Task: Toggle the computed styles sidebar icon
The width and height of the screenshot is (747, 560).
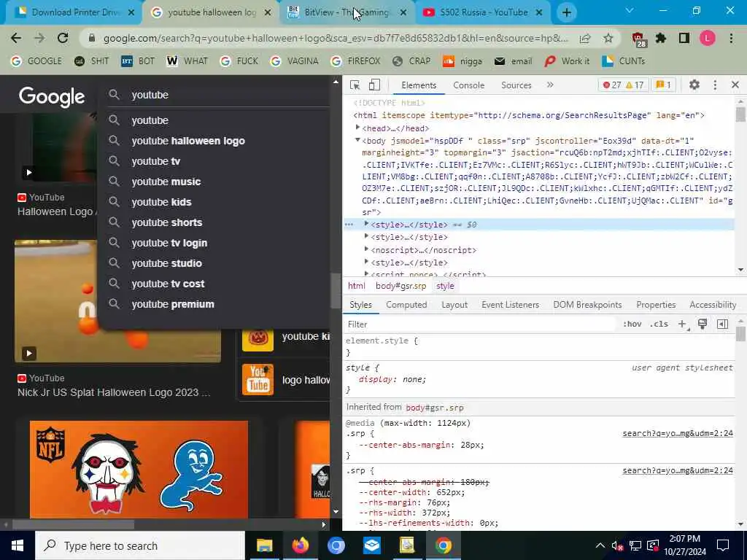Action: pos(722,324)
